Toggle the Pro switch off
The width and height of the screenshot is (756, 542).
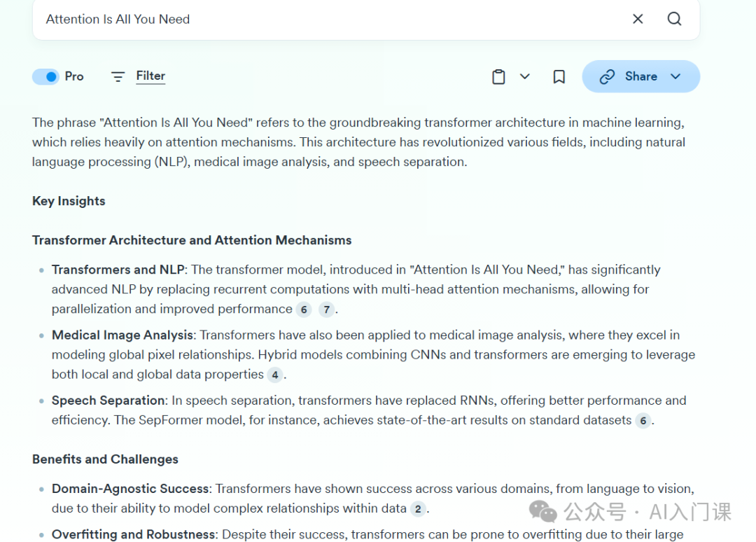click(x=45, y=76)
